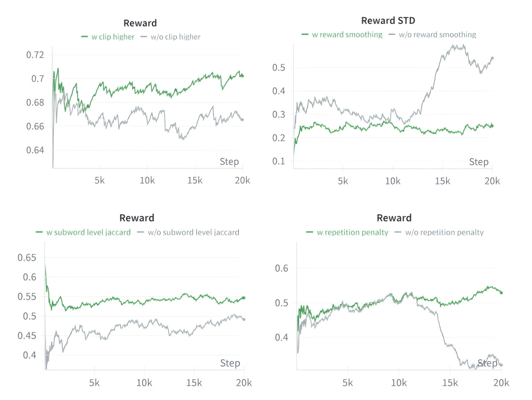Select the green endpoint dot in the subword jaccard chart
The width and height of the screenshot is (532, 400).
click(243, 298)
